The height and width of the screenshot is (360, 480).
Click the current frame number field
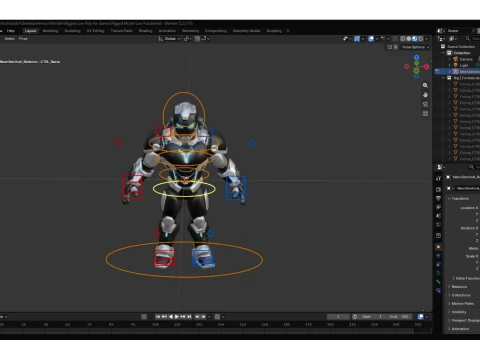click(338, 317)
